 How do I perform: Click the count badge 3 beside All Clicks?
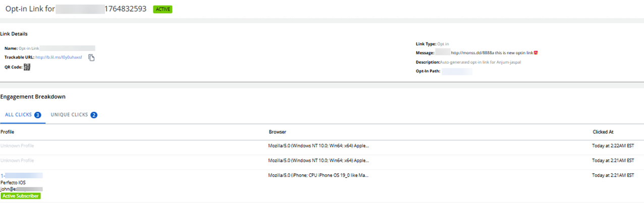37,115
